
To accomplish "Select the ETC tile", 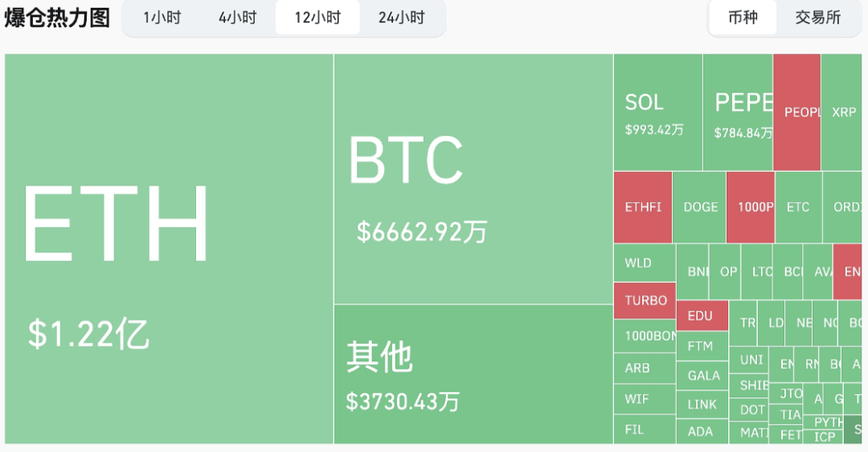I will (x=798, y=207).
